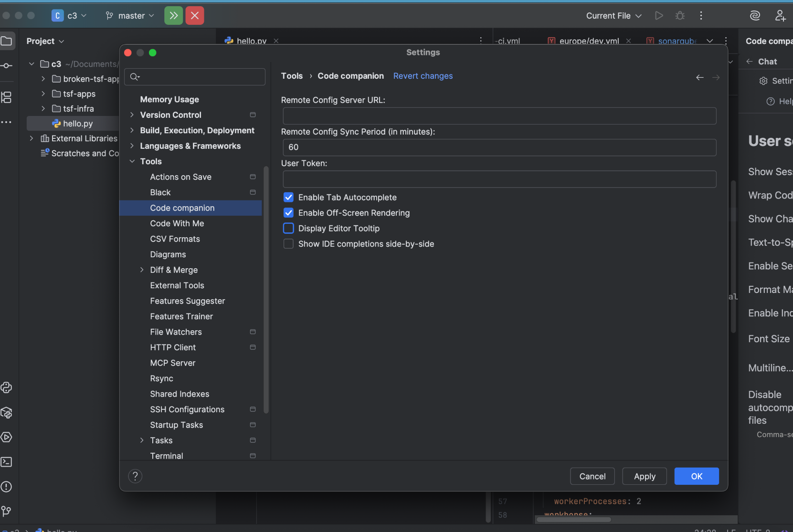Open the add user account icon
Viewport: 793px width, 532px height.
pyautogui.click(x=780, y=16)
